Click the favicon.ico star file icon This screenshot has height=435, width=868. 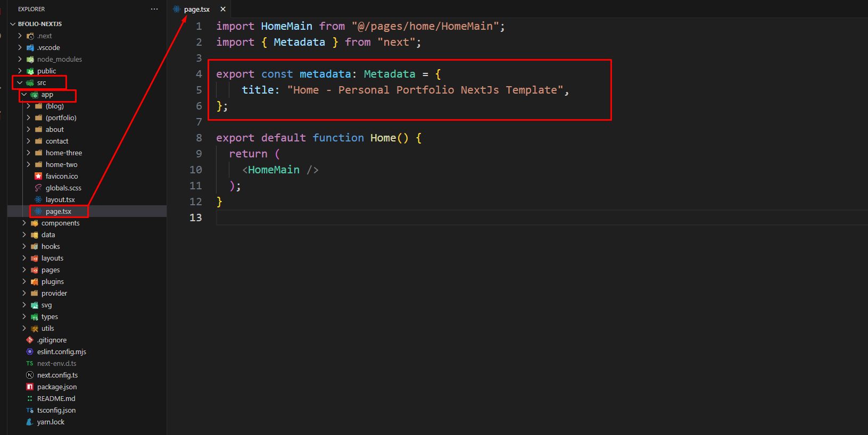point(38,176)
